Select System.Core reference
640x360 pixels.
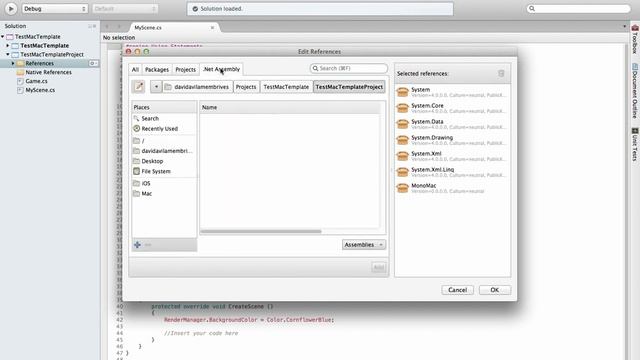(452, 108)
